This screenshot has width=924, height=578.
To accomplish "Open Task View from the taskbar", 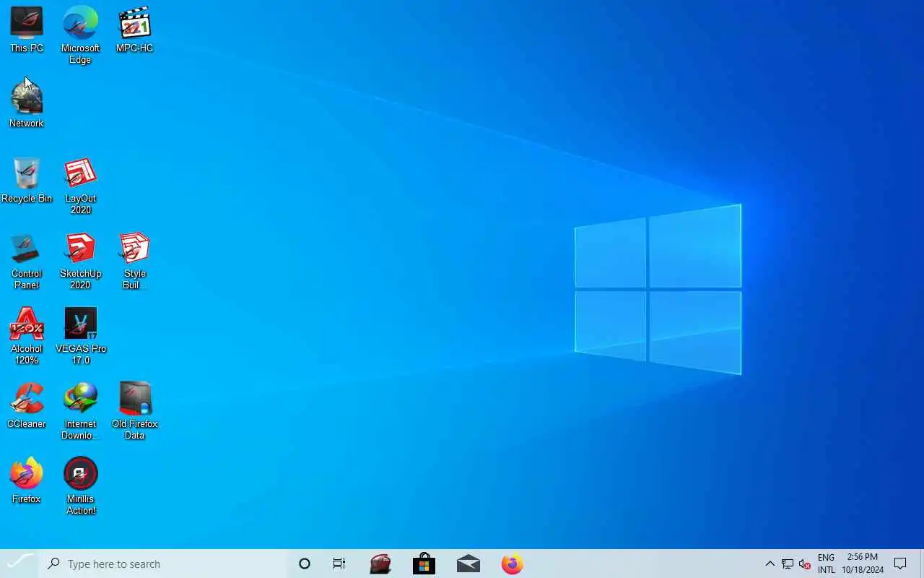I will [339, 564].
